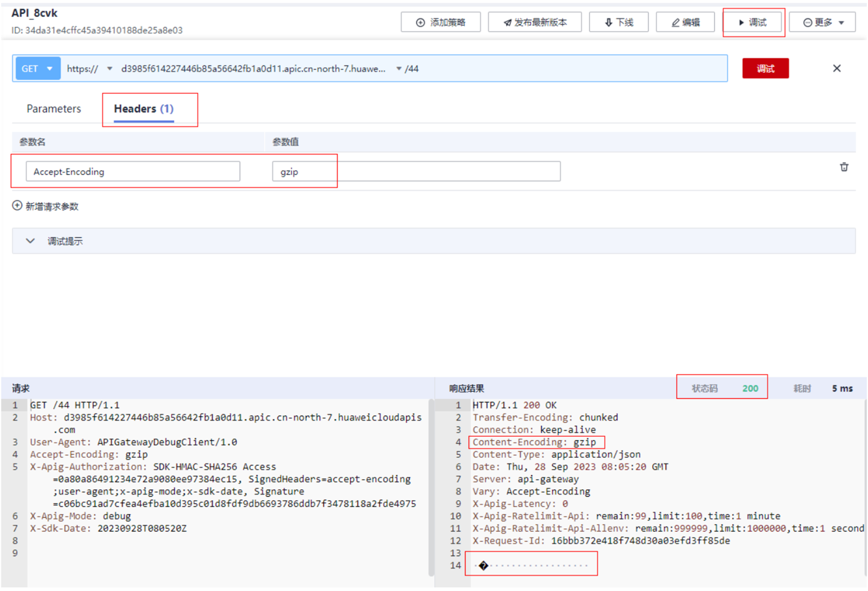The height and width of the screenshot is (591, 868).
Task: Click the GET /44 HTTP/1.1 request line
Action: (75, 405)
